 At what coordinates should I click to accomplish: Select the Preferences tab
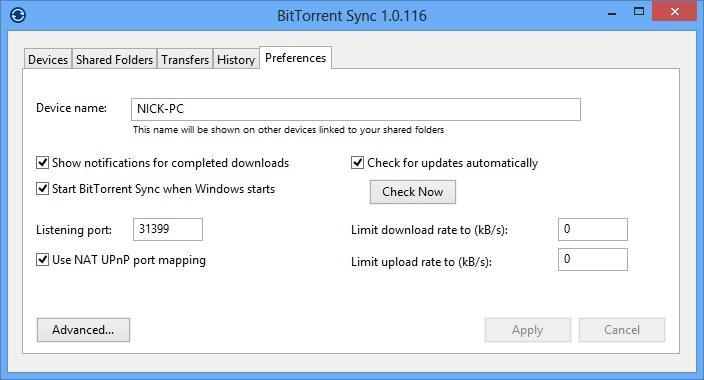295,58
